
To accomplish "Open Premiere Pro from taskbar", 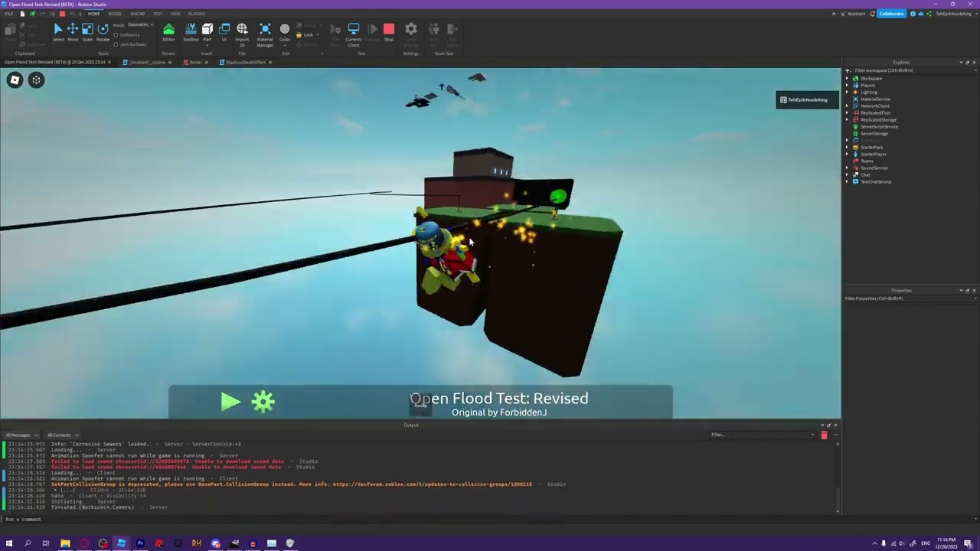I will coord(140,543).
